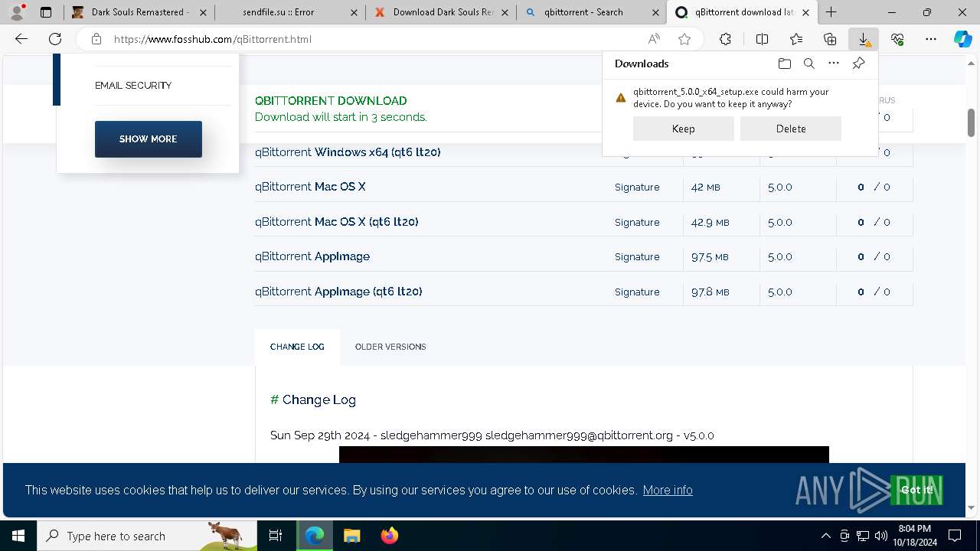
Task: Click the page vertical scrollbar thumb
Action: point(972,122)
